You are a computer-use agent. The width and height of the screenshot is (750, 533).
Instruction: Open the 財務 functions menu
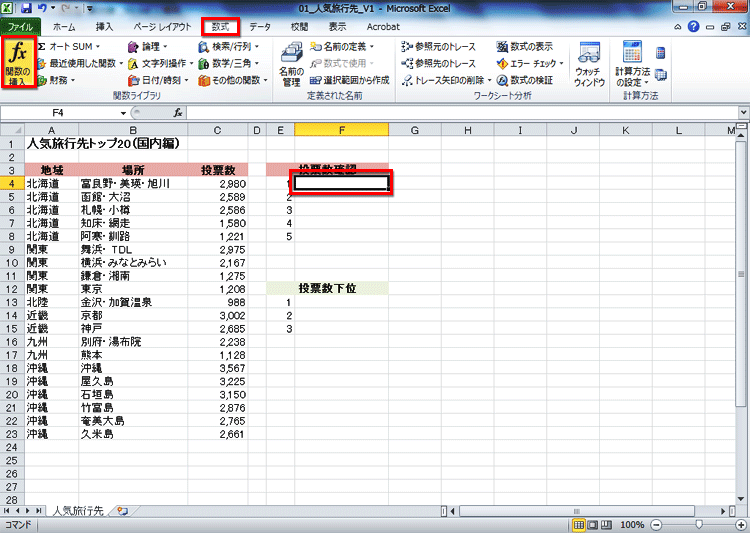(x=56, y=80)
